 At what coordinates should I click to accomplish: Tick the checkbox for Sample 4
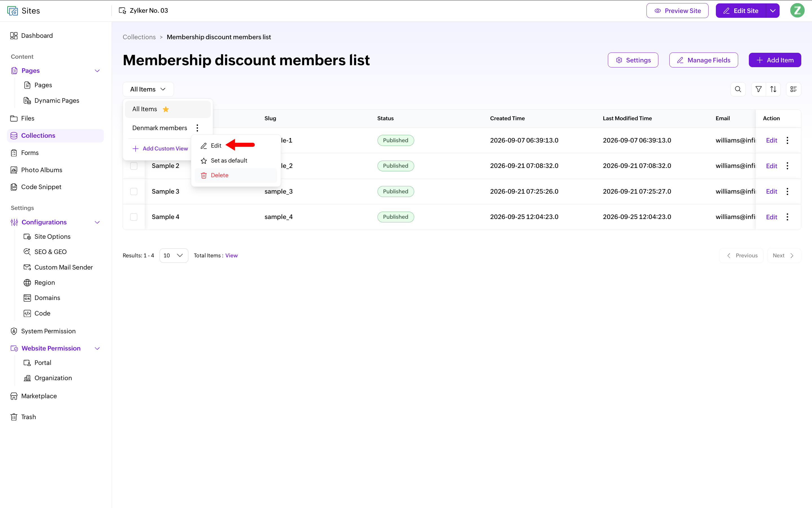point(134,217)
